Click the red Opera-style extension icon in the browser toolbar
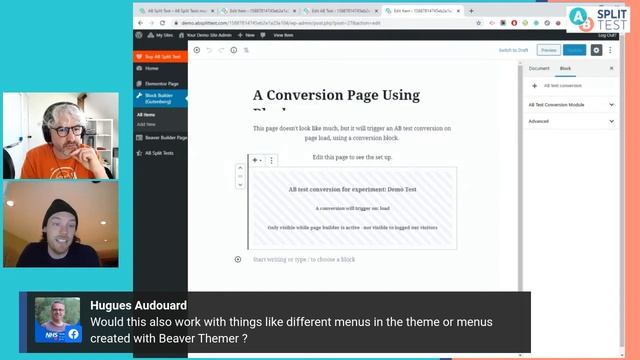Viewport: 640px width, 360px height. (x=514, y=23)
